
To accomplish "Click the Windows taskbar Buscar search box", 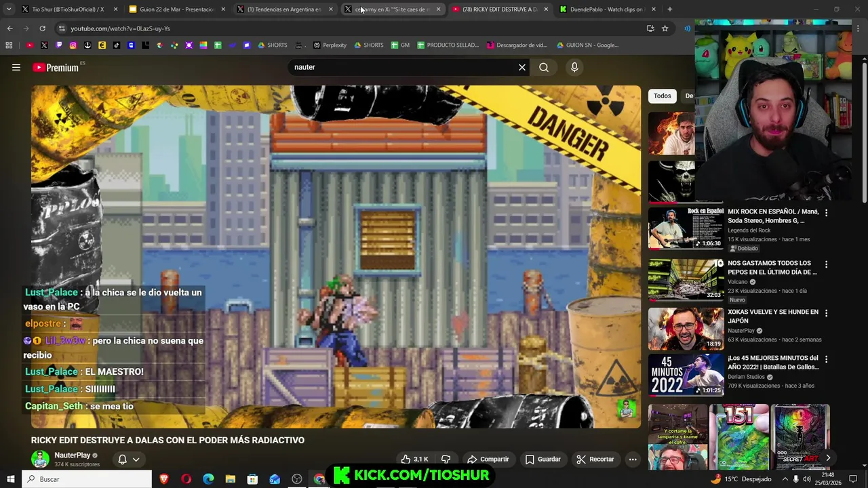I will click(87, 479).
